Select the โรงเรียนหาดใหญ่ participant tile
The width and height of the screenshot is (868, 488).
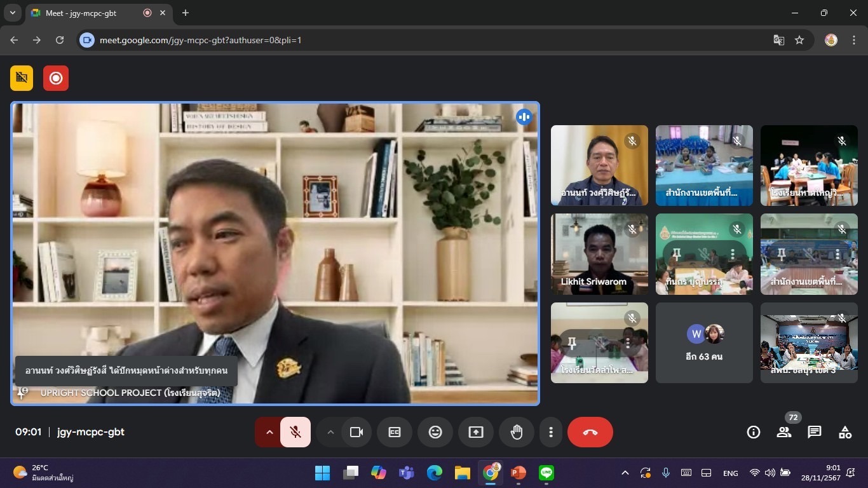click(x=809, y=165)
